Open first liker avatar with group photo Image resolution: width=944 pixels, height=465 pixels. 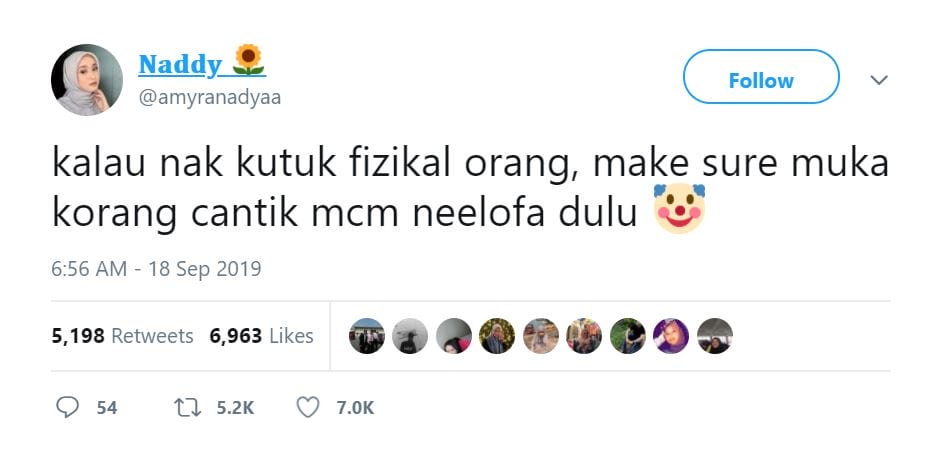click(x=367, y=336)
